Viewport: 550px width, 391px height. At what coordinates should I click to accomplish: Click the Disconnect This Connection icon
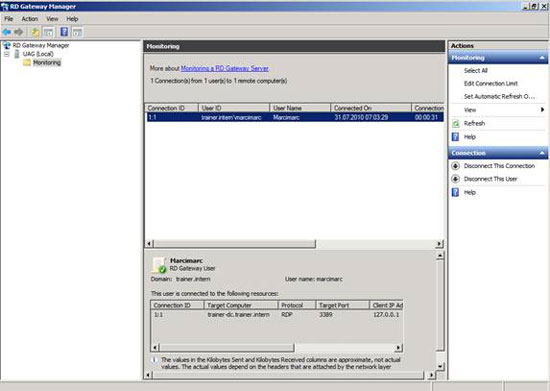(x=455, y=166)
